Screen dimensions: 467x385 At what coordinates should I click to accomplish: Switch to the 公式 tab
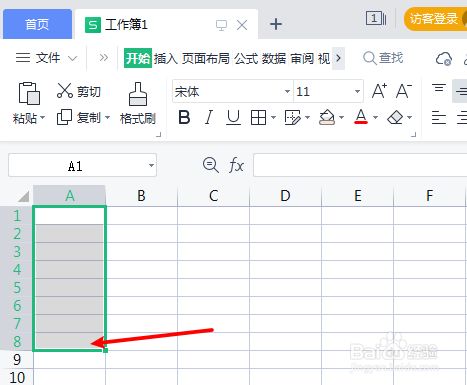246,59
